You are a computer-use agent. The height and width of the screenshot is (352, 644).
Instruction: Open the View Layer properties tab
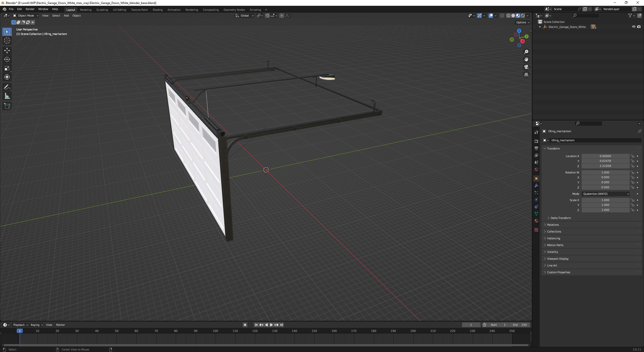pos(536,155)
